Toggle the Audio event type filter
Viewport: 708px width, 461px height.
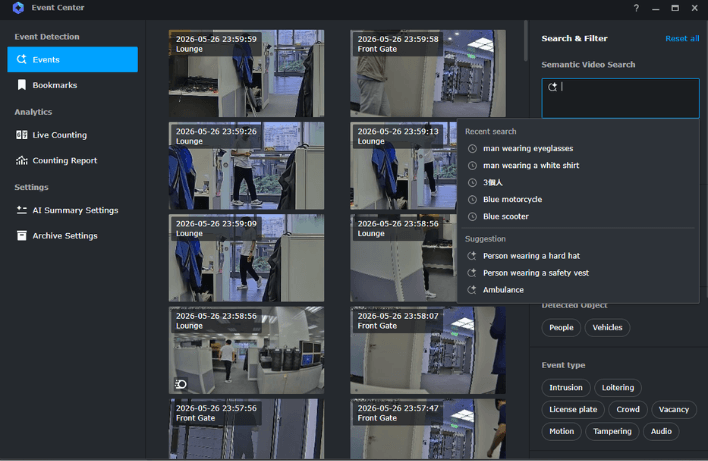point(661,431)
